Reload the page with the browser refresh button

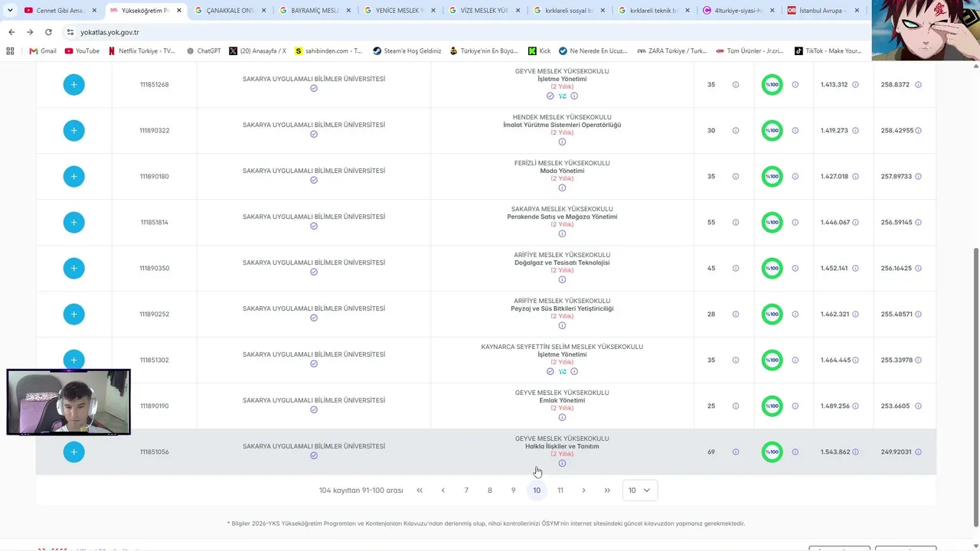point(48,32)
